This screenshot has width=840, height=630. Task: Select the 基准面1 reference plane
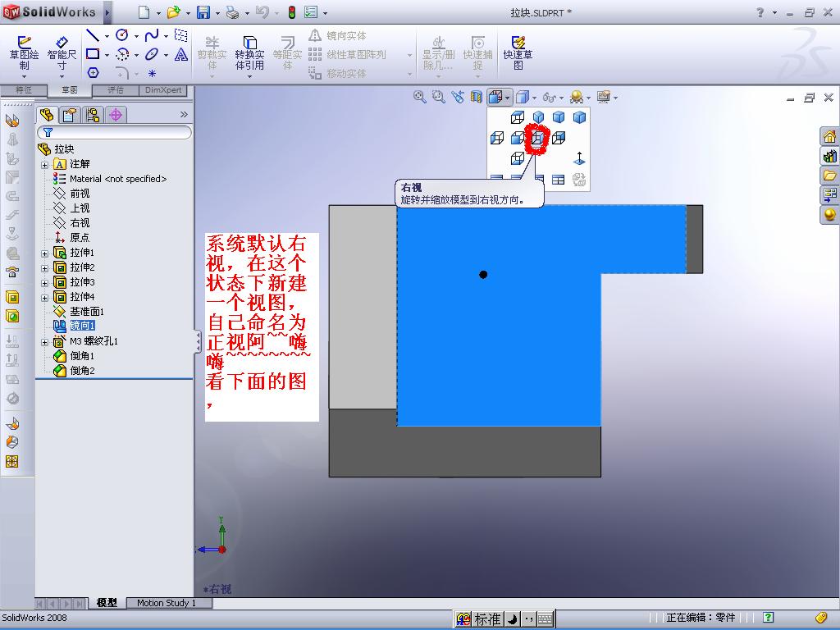coord(87,312)
